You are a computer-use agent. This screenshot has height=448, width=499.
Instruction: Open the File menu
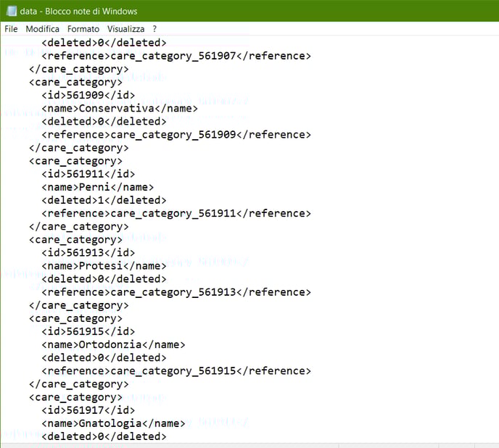11,29
